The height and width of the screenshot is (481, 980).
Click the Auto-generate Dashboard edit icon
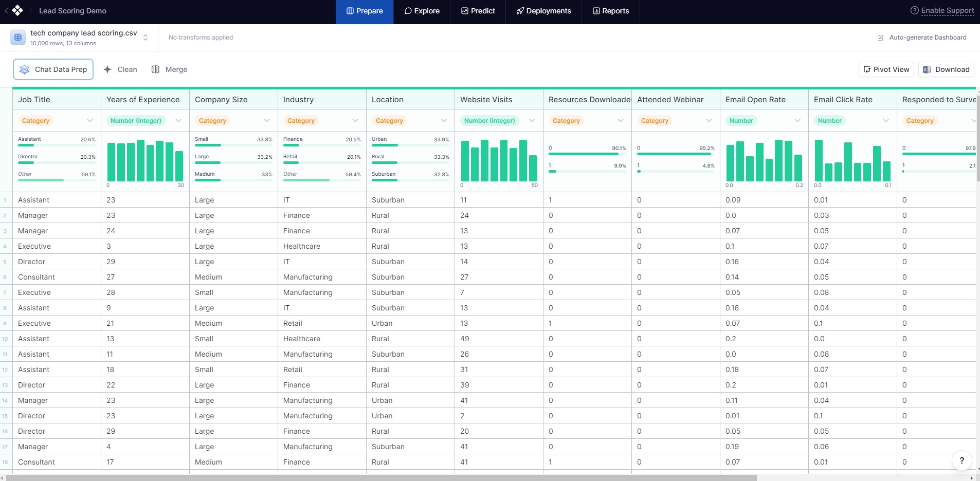tap(880, 38)
